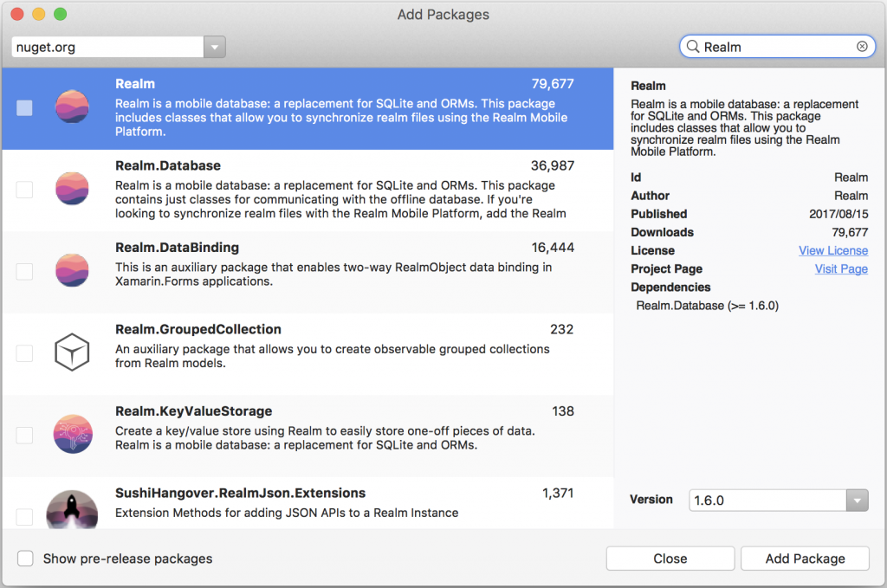
Task: Click the Realm.DataBinding package icon
Action: click(x=72, y=270)
